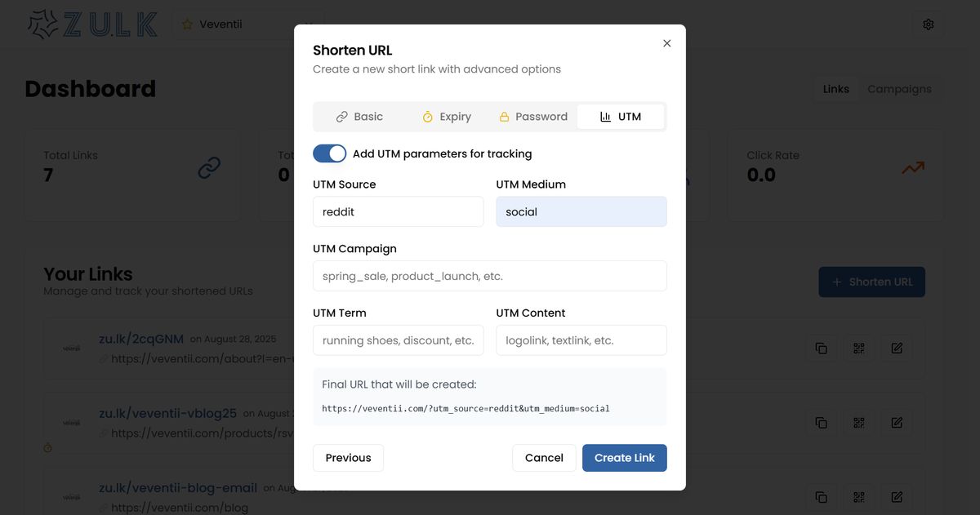Cancel the Shorten URL dialog
This screenshot has width=980, height=515.
(x=544, y=458)
